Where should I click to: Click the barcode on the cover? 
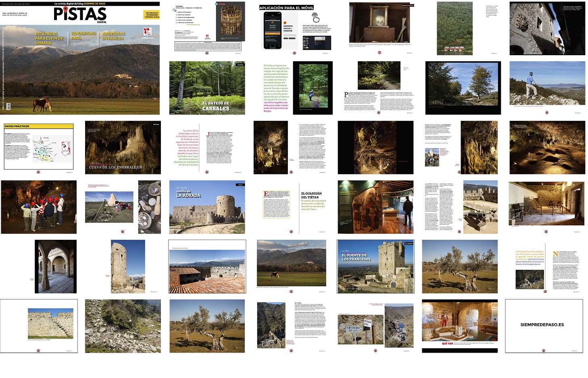tap(8, 106)
